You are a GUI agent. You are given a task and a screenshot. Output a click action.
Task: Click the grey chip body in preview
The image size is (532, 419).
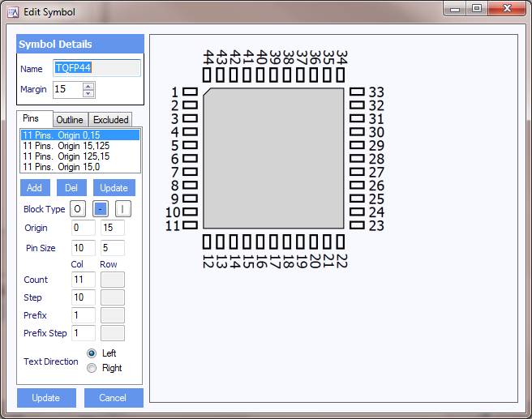273,158
